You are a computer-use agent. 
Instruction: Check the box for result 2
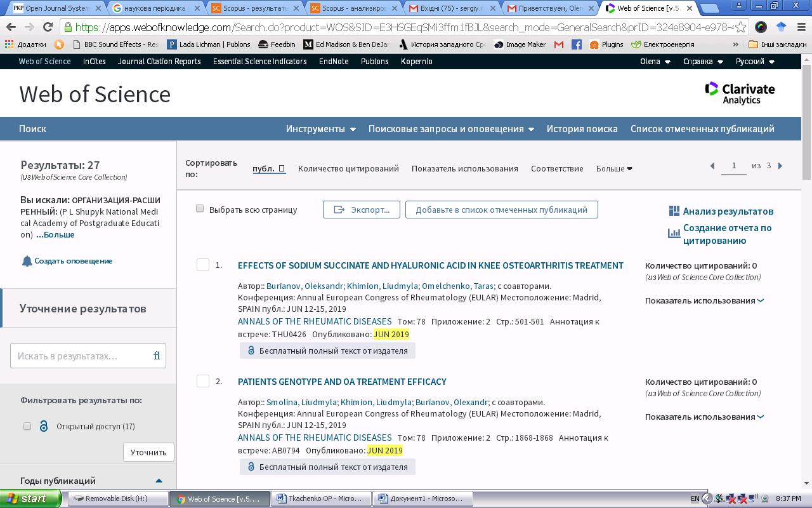coord(203,381)
